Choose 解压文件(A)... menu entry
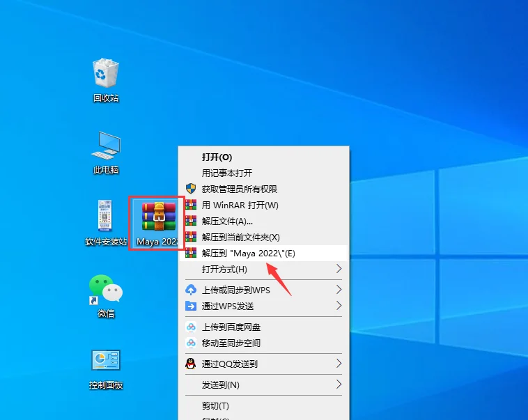The width and height of the screenshot is (528, 420). (263, 221)
